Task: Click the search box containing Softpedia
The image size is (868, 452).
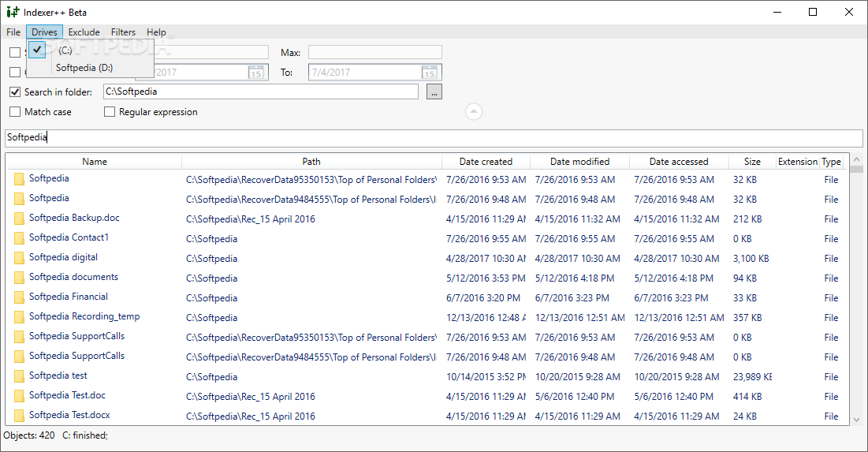Action: pyautogui.click(x=434, y=138)
